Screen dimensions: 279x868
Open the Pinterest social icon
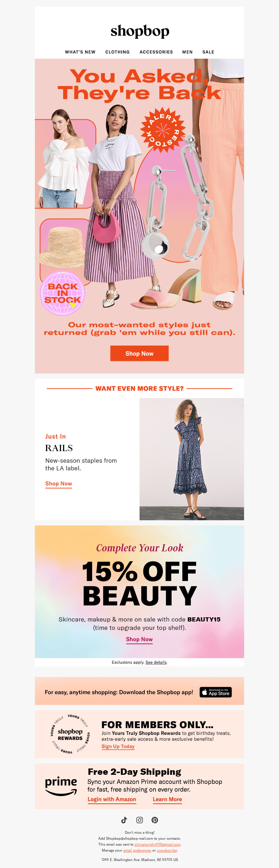pyautogui.click(x=155, y=820)
